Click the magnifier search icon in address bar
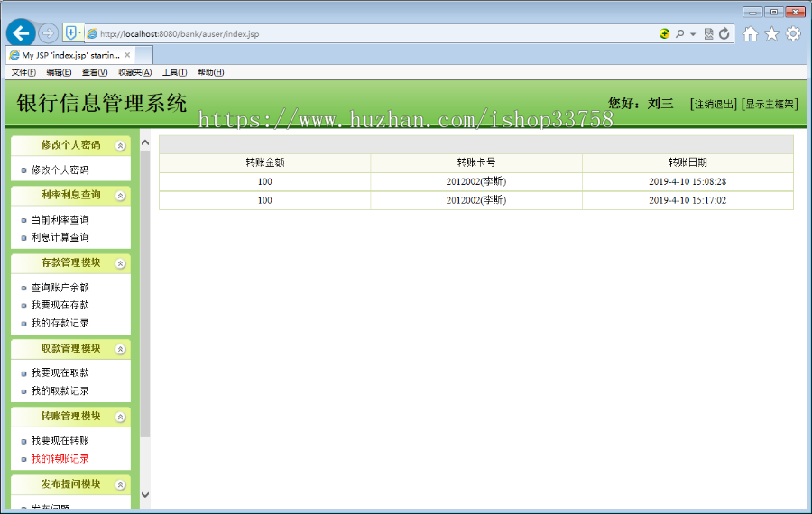 pyautogui.click(x=680, y=33)
